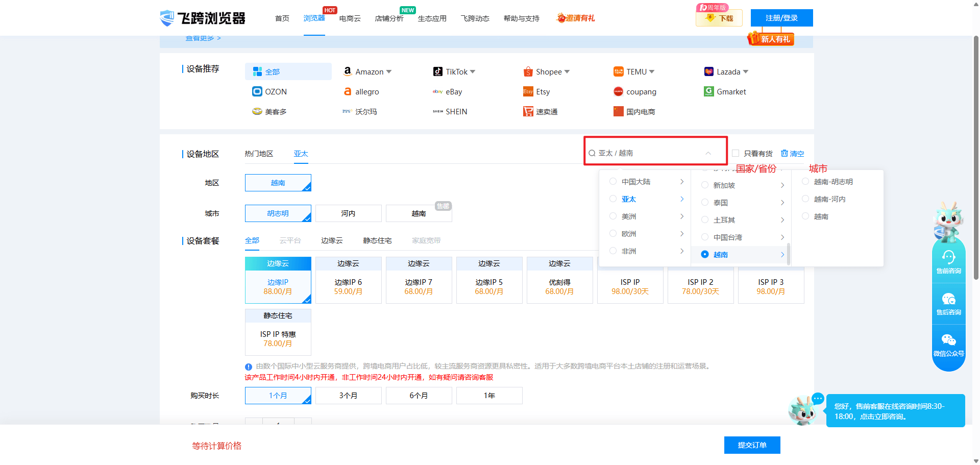This screenshot has width=980, height=465.
Task: Select the 3-month purchase duration
Action: (348, 396)
